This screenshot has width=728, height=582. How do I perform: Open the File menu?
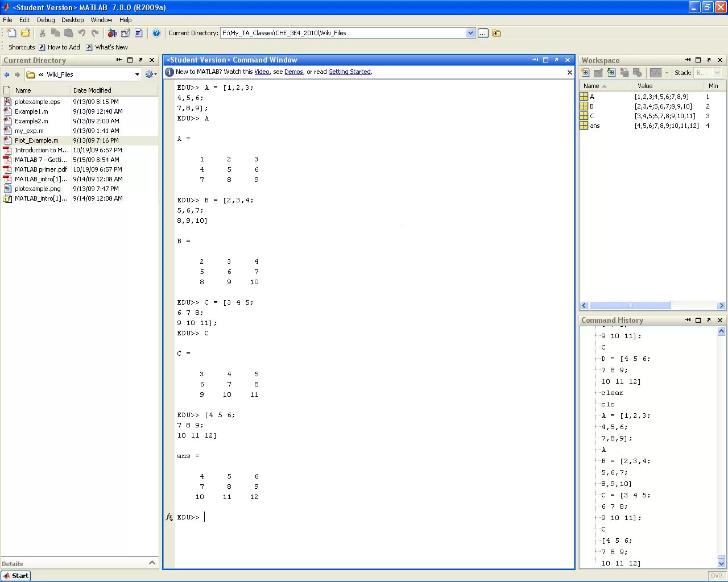pos(7,20)
